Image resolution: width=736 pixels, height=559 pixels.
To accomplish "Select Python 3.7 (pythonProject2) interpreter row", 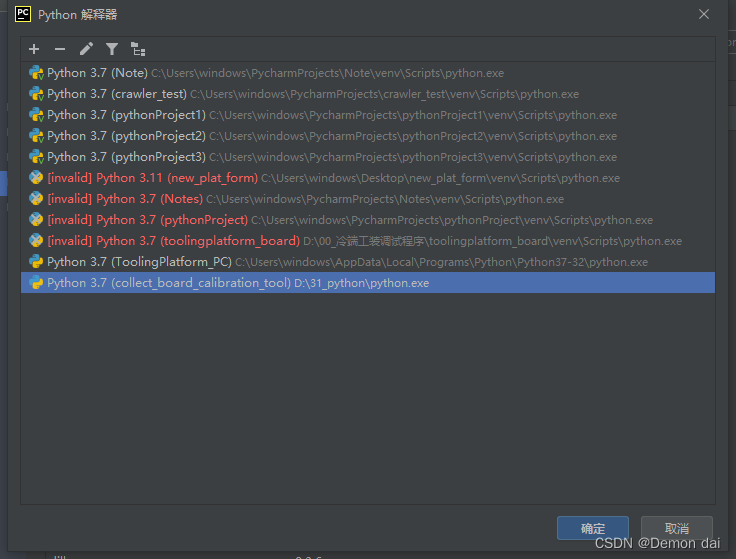I will click(x=368, y=136).
